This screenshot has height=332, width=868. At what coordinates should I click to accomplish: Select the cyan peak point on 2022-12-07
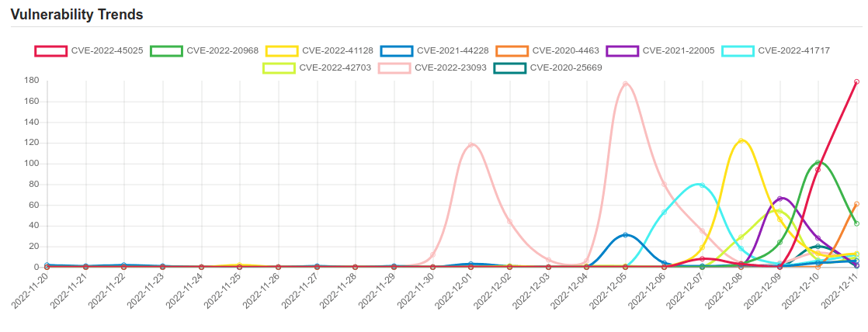[702, 185]
